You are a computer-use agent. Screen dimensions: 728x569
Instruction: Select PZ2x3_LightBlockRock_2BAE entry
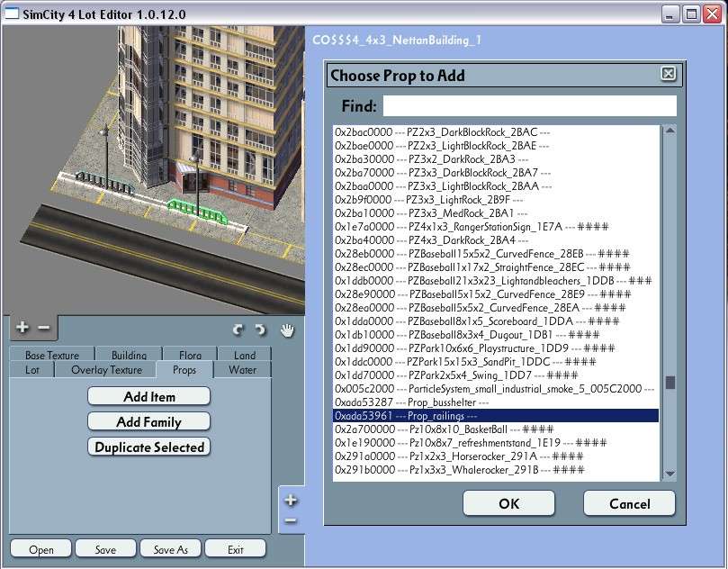tap(496, 145)
